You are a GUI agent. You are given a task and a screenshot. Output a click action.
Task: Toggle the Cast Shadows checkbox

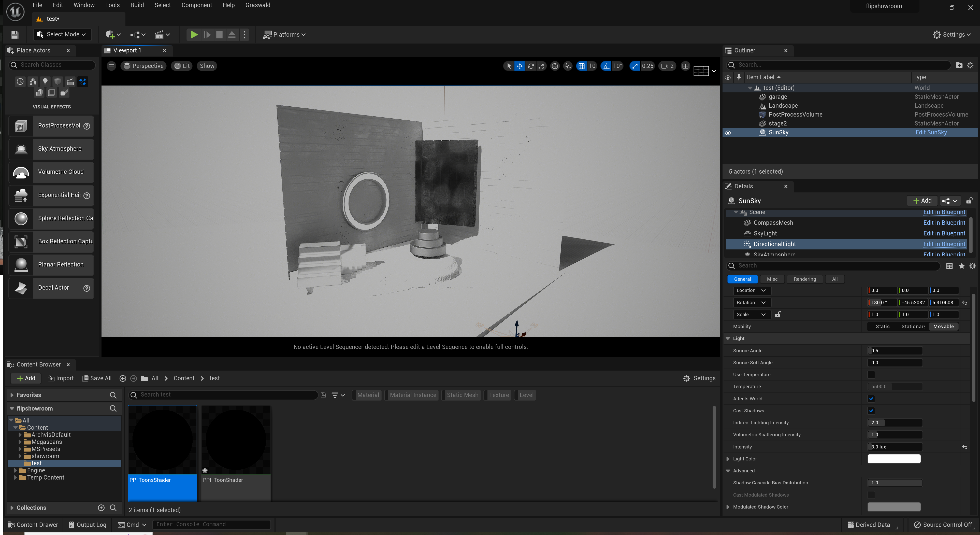(871, 411)
